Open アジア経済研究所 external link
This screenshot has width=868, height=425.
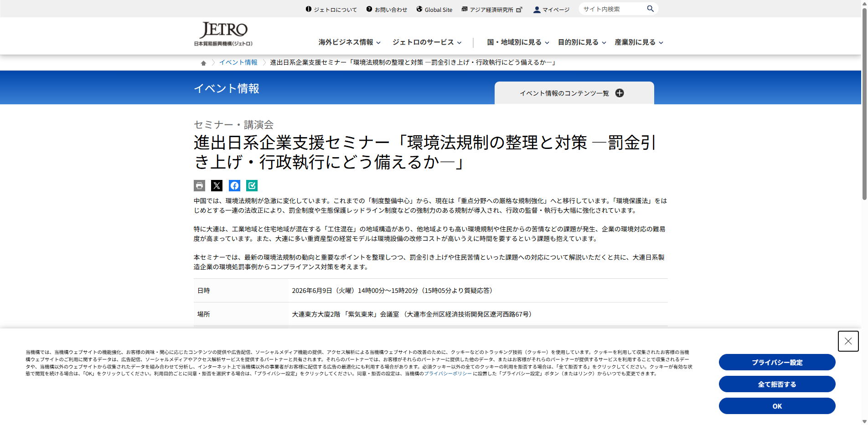pyautogui.click(x=492, y=10)
